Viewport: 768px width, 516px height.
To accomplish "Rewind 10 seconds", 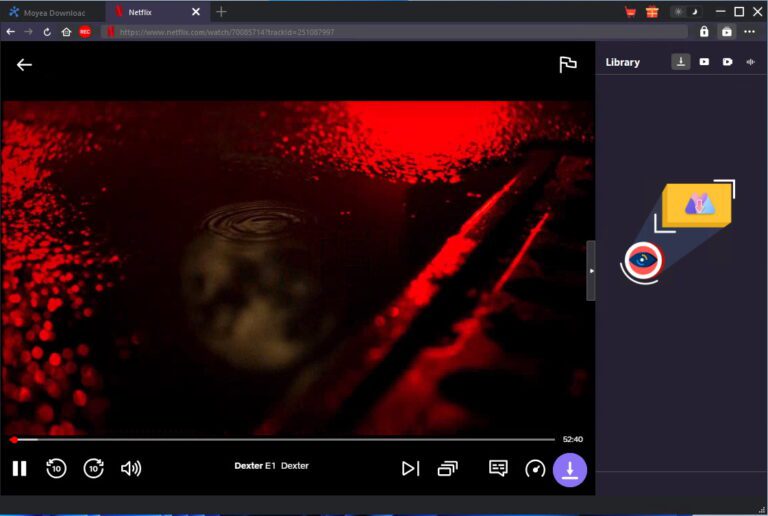I will (56, 468).
